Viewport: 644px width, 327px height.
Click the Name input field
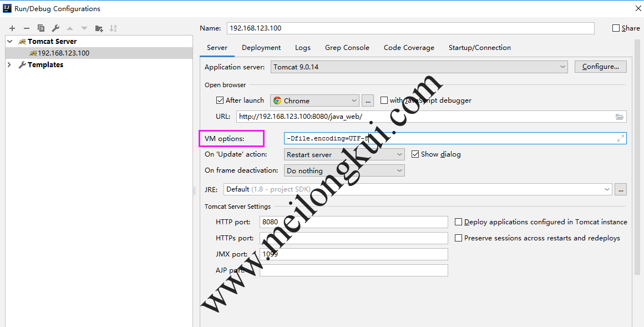click(x=410, y=28)
